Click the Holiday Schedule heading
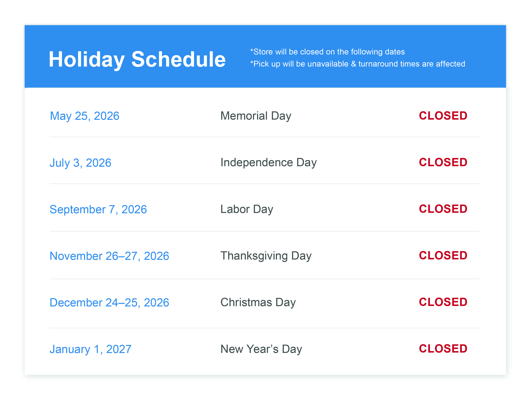Image resolution: width=532 pixels, height=403 pixels. (x=137, y=59)
